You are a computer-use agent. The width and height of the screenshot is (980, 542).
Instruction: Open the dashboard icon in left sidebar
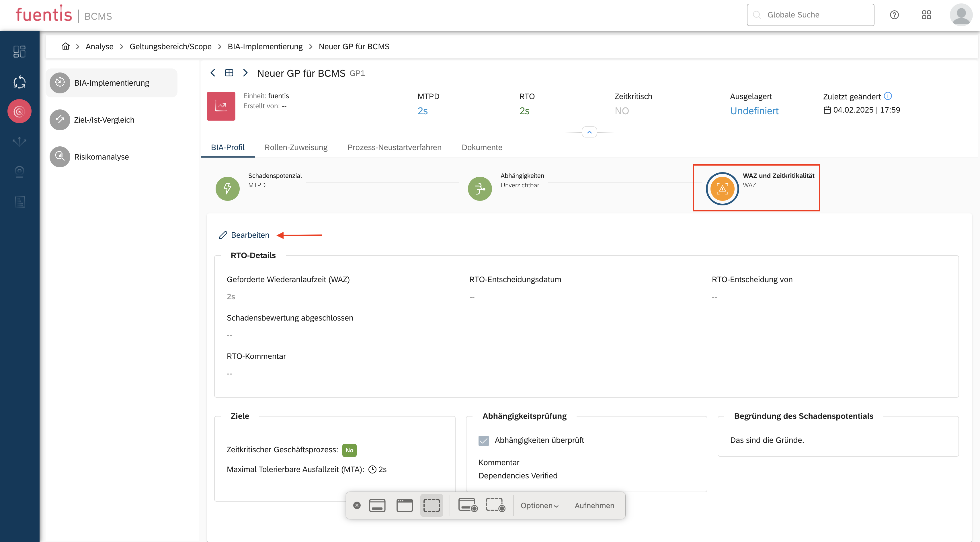tap(19, 52)
